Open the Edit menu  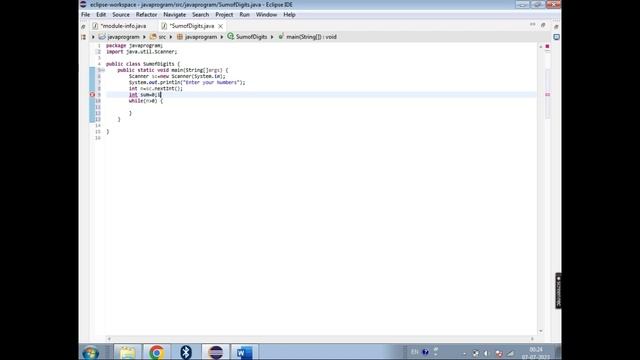point(101,15)
